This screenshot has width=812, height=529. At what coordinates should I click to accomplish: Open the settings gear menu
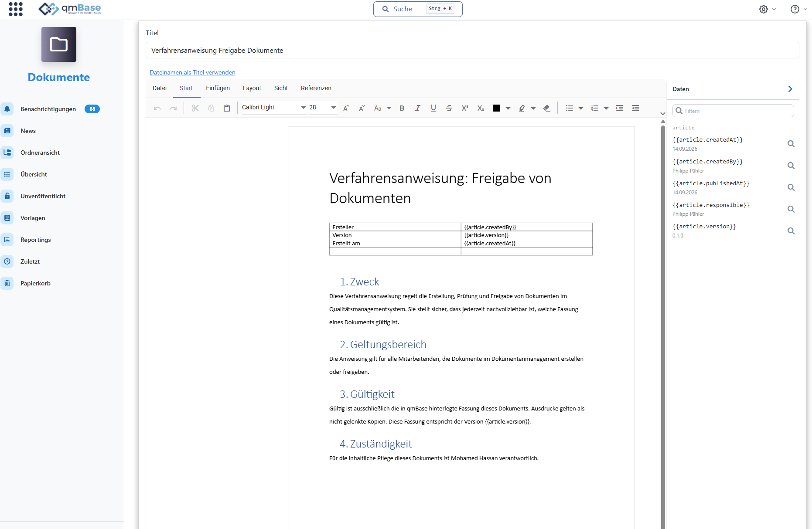(764, 9)
